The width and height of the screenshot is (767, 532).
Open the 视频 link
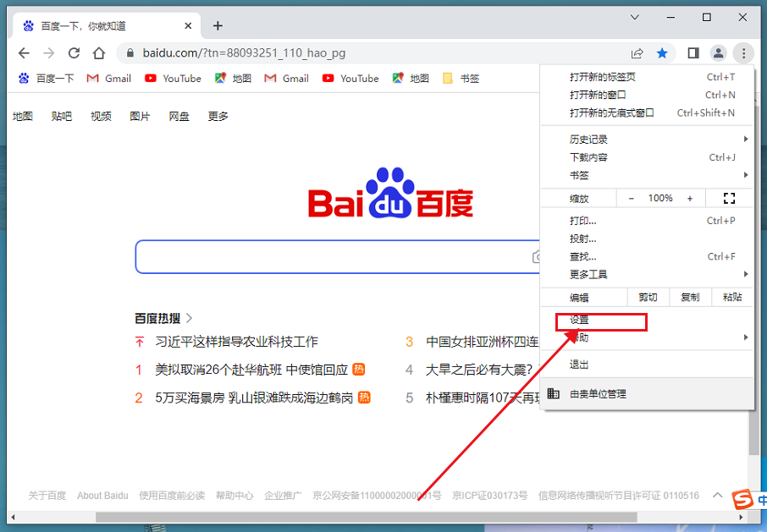(101, 116)
